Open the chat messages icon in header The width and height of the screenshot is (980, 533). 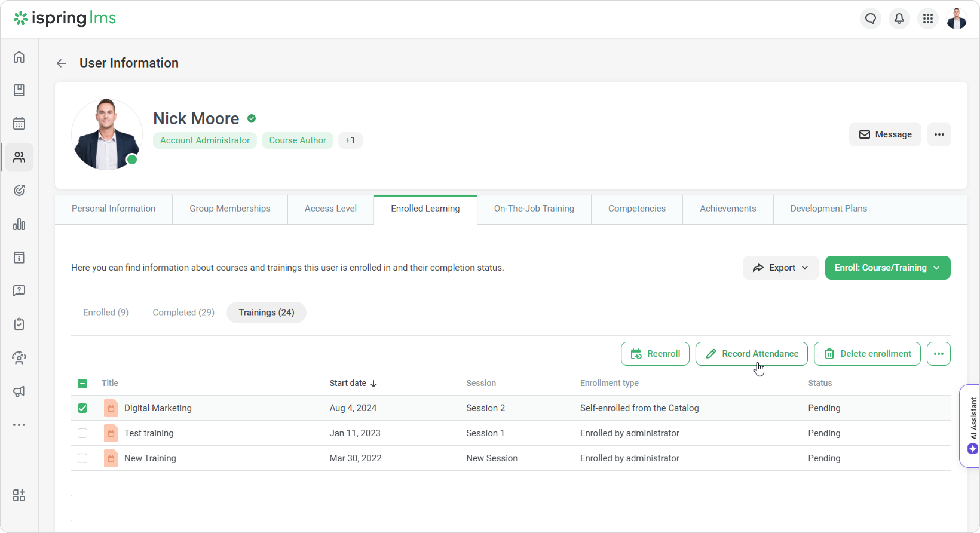coord(870,18)
